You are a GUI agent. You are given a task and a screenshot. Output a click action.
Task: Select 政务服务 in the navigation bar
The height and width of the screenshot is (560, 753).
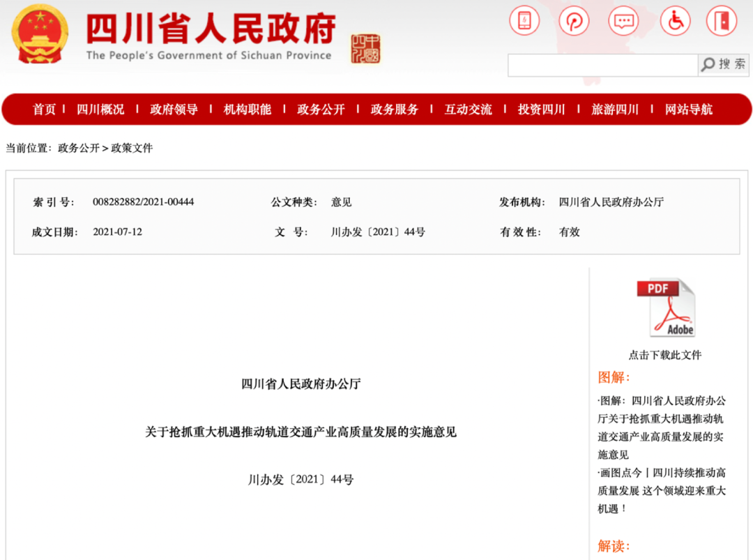(395, 109)
